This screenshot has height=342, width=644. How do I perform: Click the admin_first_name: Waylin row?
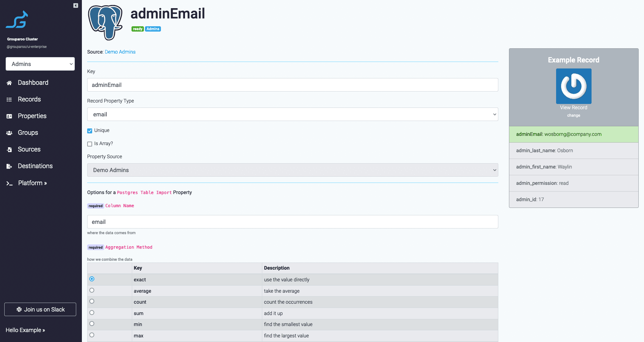coord(573,167)
